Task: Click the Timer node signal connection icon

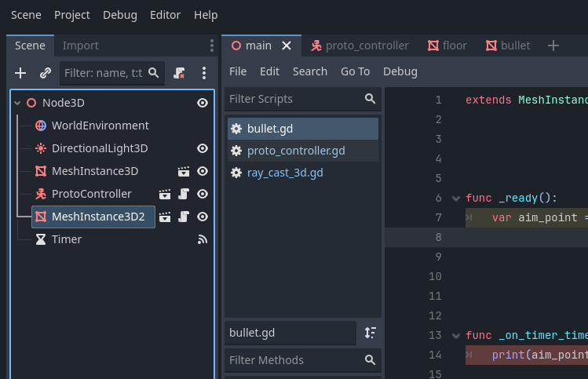Action: [x=203, y=239]
